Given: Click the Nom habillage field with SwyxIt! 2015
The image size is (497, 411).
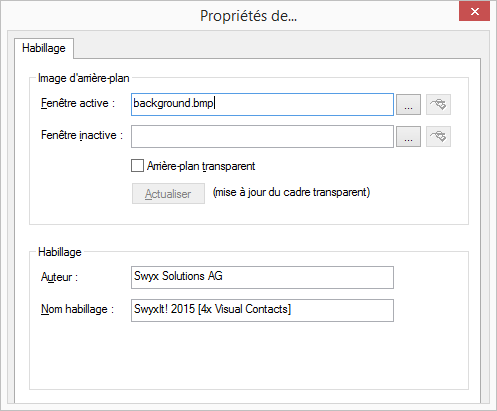Looking at the screenshot, I should pos(262,310).
